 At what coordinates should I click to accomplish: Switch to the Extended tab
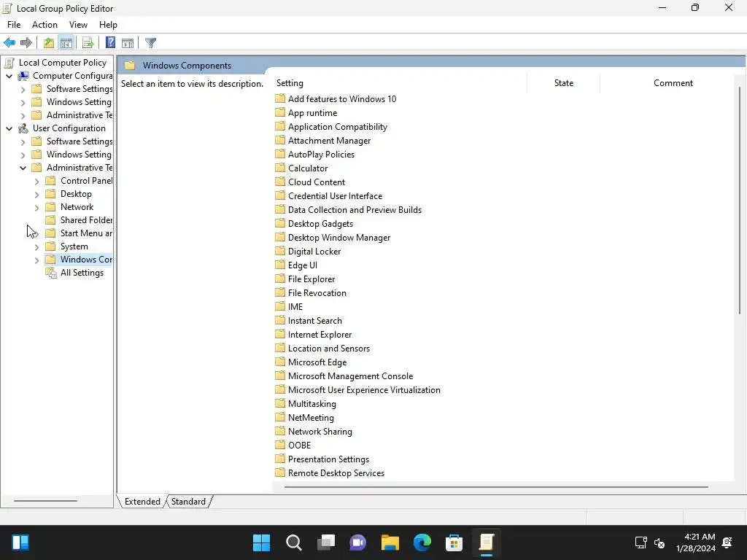click(142, 502)
